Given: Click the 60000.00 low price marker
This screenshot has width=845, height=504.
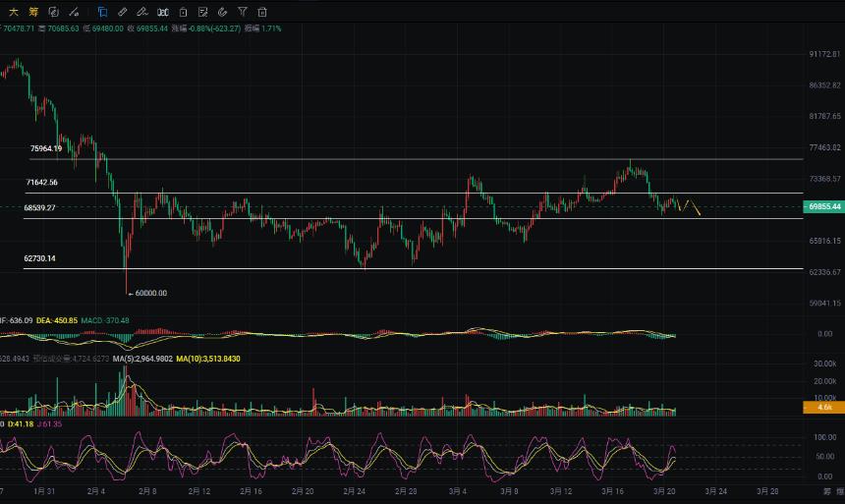Looking at the screenshot, I should pos(147,293).
